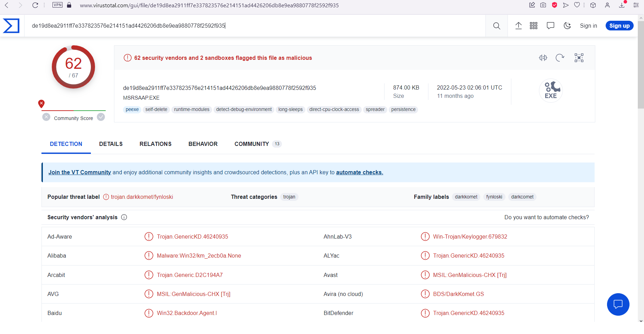The width and height of the screenshot is (644, 334).
Task: Click the Sign up button
Action: [619, 26]
